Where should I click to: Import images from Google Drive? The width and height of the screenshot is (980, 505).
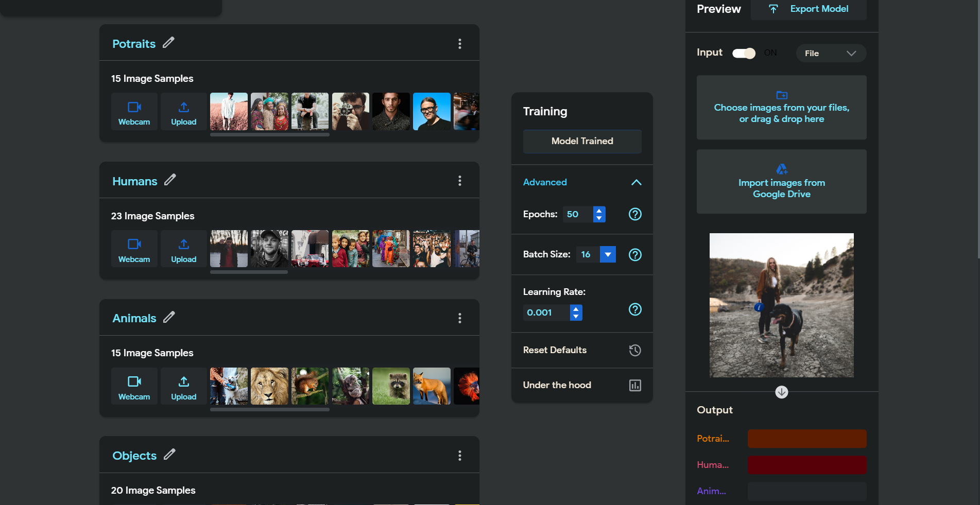(782, 182)
